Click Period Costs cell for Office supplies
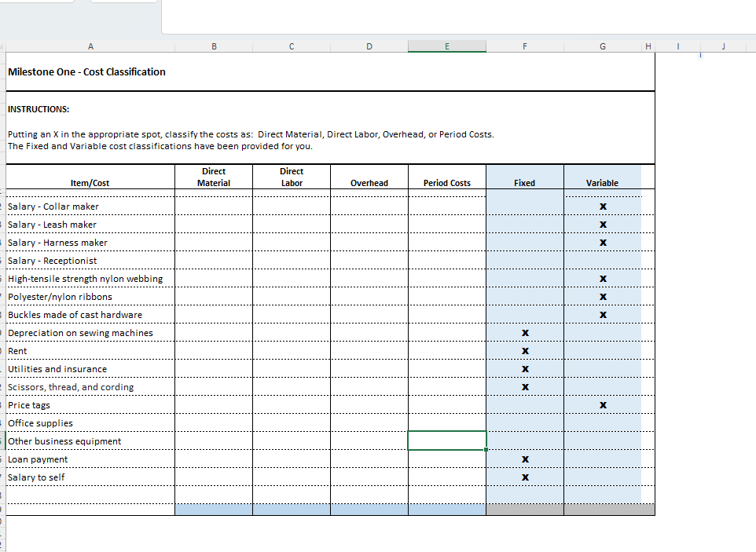This screenshot has height=552, width=756. pos(447,423)
